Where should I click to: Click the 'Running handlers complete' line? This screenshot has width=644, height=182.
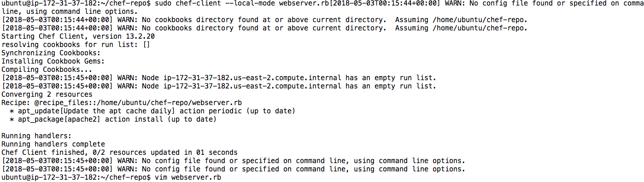coord(53,144)
